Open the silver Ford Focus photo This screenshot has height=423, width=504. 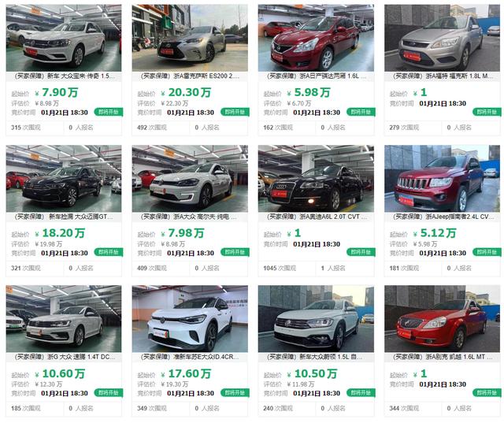click(442, 38)
